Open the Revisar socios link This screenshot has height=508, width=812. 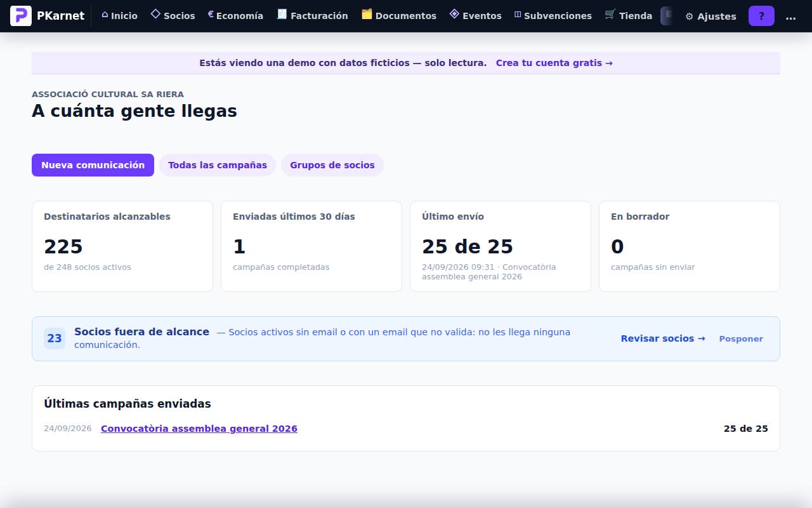(663, 338)
